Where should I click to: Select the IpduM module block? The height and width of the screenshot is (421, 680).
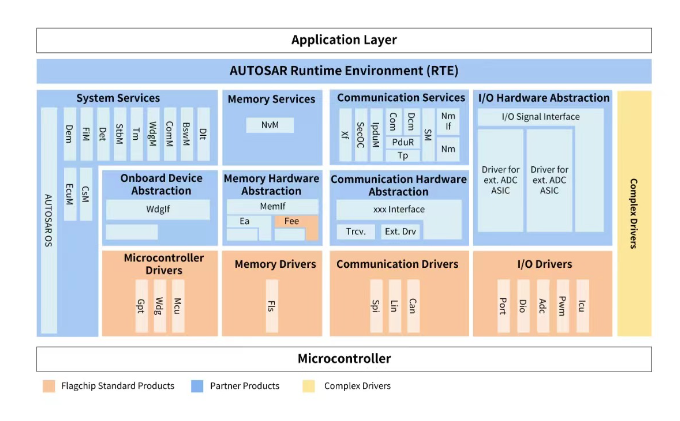click(376, 135)
